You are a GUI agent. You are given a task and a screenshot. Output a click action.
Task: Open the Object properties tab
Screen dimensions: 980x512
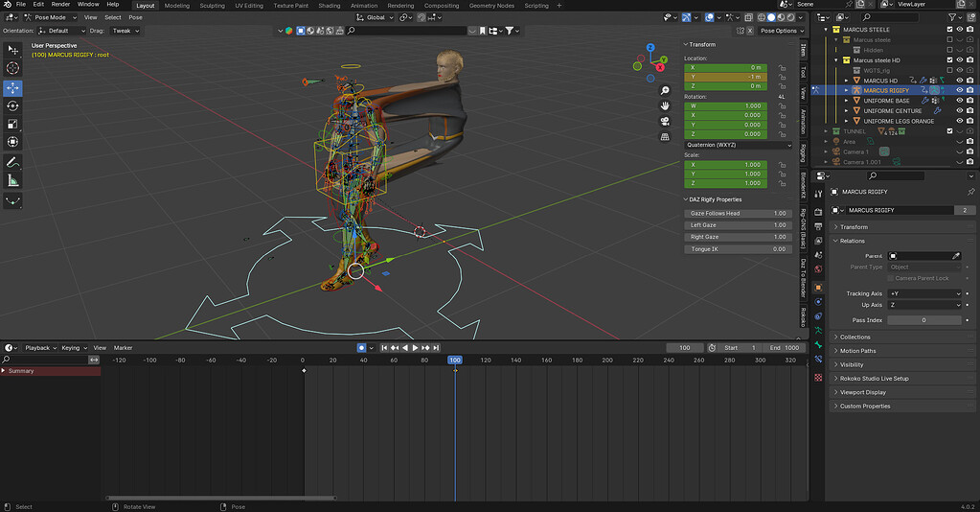(818, 288)
